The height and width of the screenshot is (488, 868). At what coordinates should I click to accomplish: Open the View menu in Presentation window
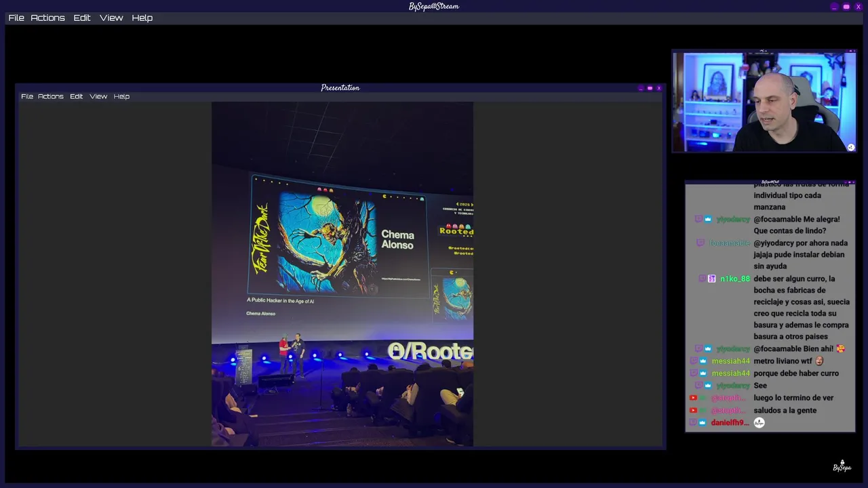pyautogui.click(x=98, y=96)
